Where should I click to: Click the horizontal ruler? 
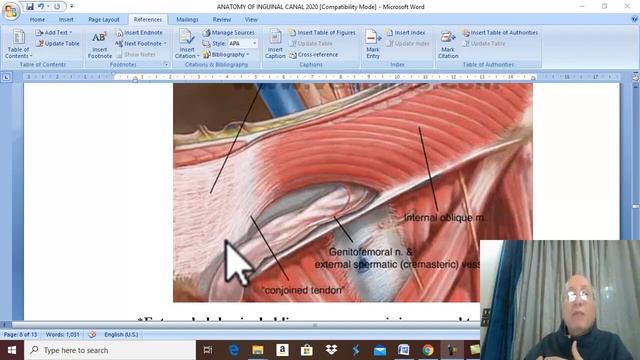[x=322, y=77]
